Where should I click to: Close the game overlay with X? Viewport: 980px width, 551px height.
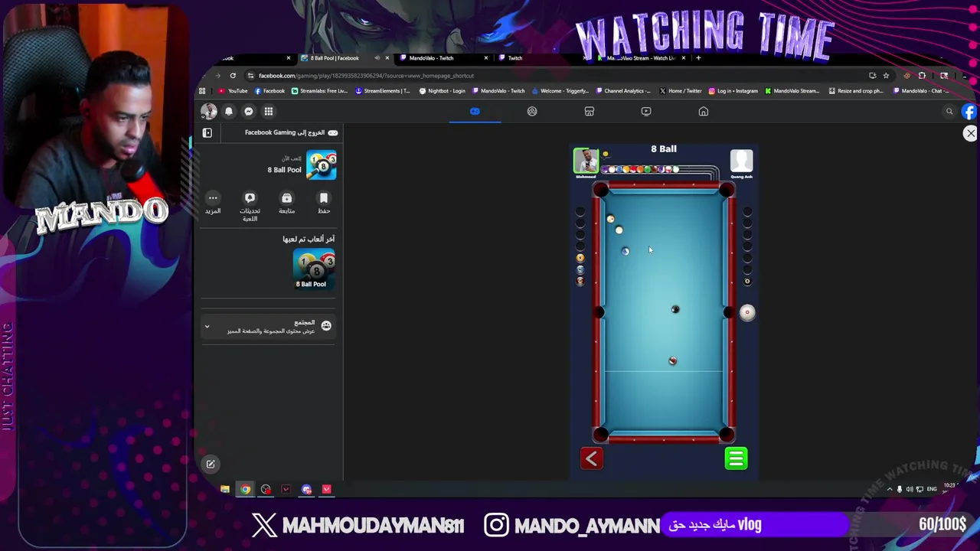tap(971, 133)
